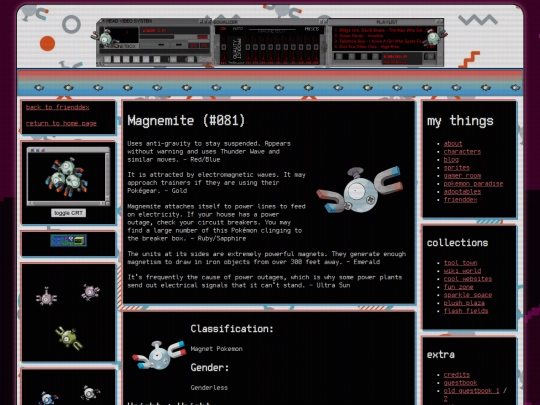Viewport: 540px width, 405px height.
Task: Visit the blog link
Action: click(x=451, y=159)
